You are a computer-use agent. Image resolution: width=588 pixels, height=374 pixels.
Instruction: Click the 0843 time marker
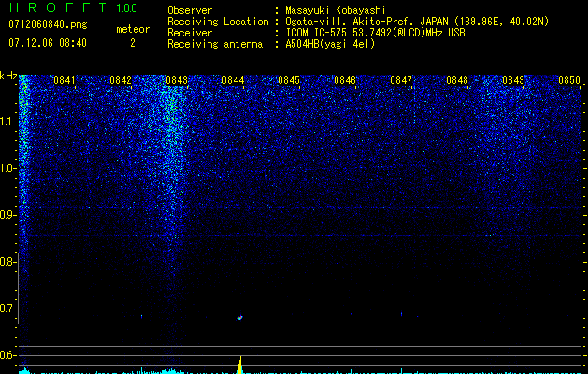[x=177, y=80]
